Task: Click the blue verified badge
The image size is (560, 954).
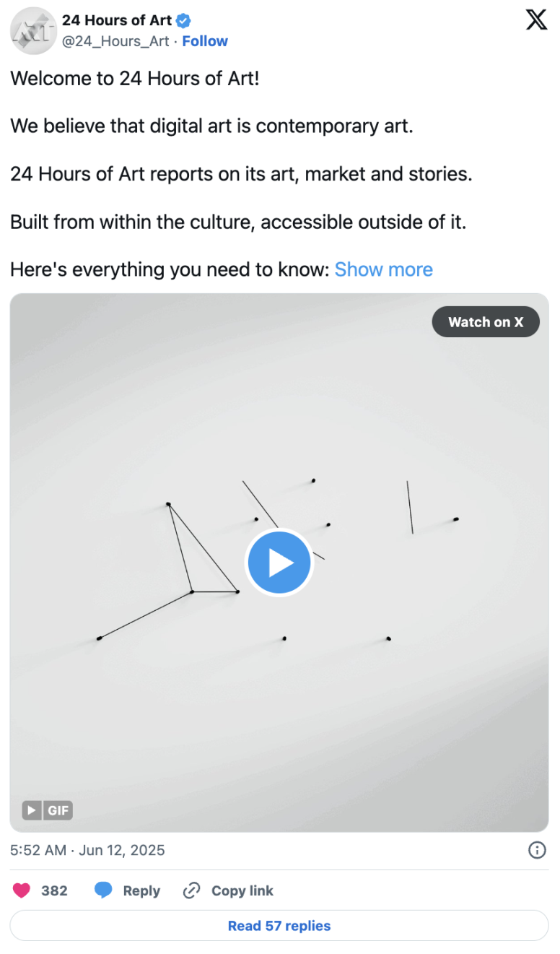Action: pyautogui.click(x=184, y=20)
